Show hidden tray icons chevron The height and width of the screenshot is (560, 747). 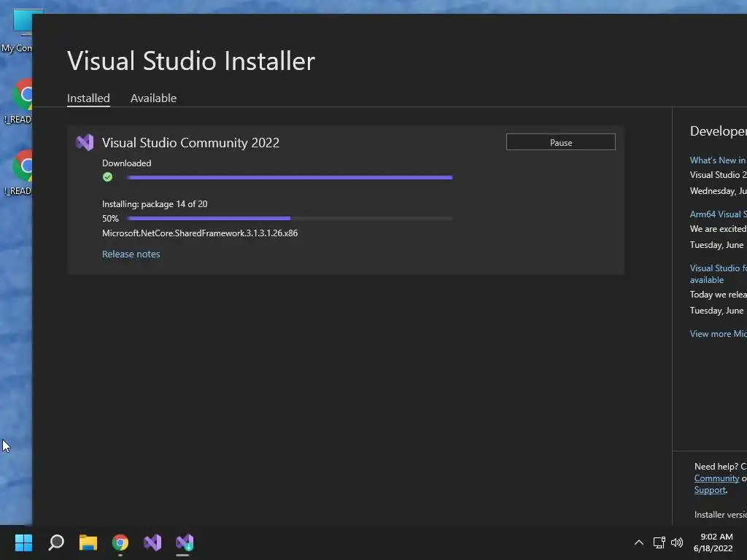639,542
